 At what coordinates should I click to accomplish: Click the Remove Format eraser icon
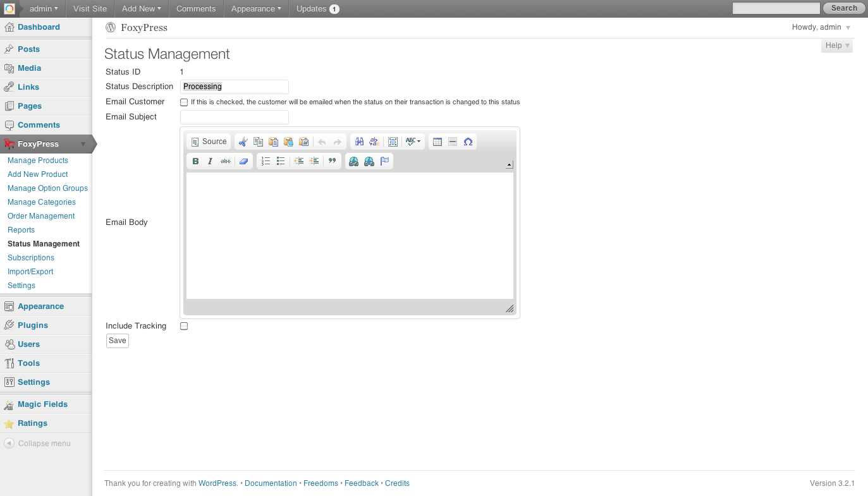[243, 161]
